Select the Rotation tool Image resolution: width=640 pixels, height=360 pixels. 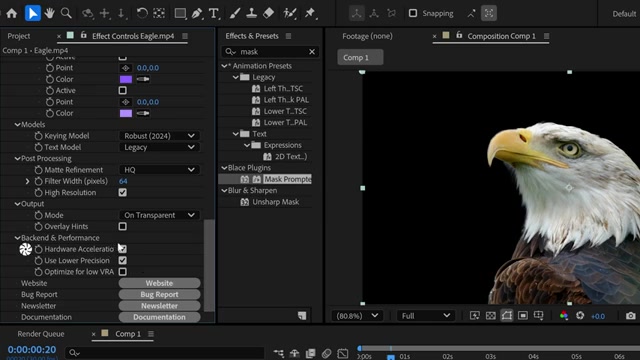(x=142, y=13)
